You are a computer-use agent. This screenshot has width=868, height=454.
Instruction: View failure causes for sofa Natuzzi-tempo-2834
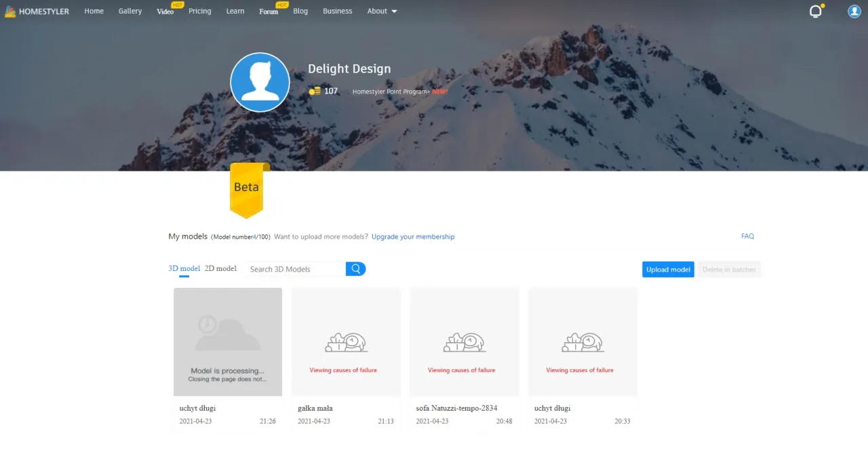[x=461, y=370]
